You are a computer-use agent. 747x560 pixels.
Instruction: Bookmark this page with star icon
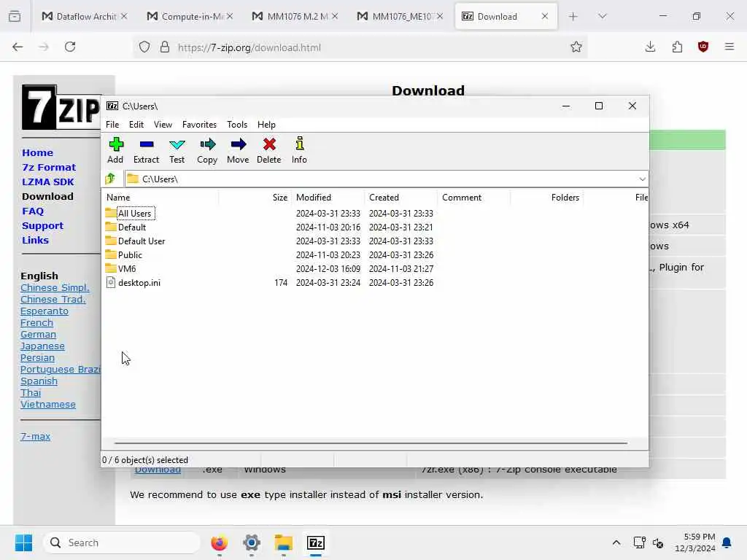pyautogui.click(x=576, y=47)
